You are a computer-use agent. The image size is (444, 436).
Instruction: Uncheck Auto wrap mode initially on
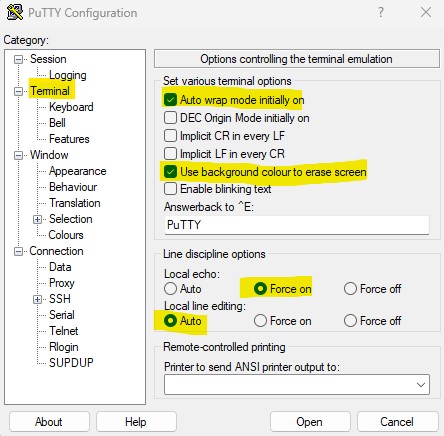click(x=170, y=100)
